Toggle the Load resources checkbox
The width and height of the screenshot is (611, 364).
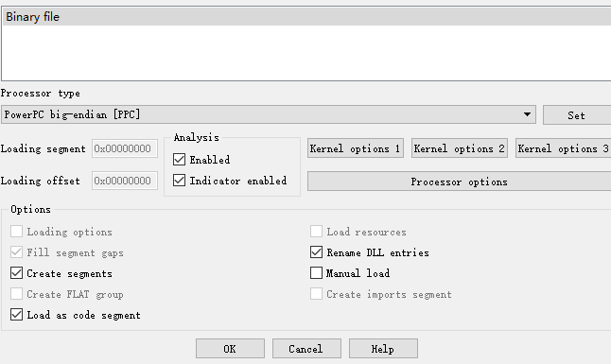coord(317,232)
